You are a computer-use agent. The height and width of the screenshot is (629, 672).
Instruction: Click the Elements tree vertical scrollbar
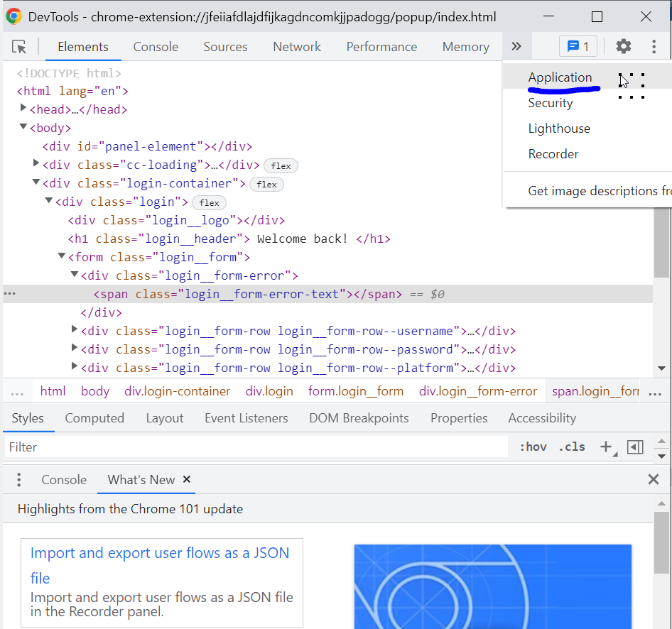[x=661, y=242]
